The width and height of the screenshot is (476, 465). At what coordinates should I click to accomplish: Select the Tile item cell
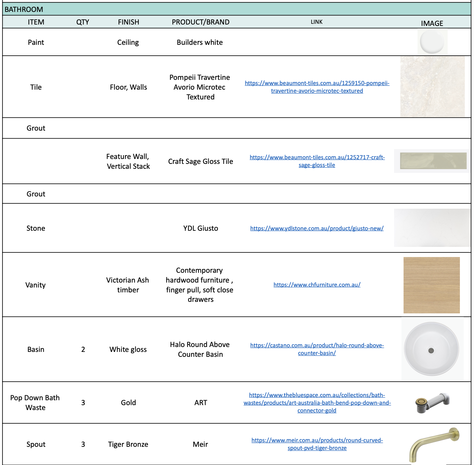tap(36, 87)
